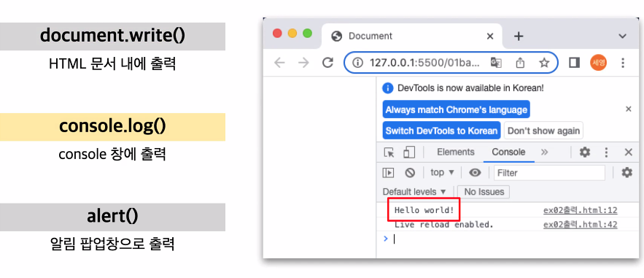Open Chrome three-dot menu
Screen dimensions: 644x278
pyautogui.click(x=623, y=63)
